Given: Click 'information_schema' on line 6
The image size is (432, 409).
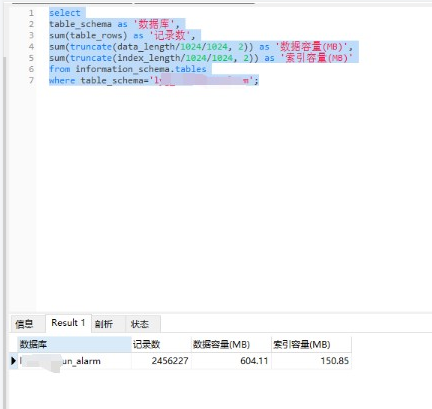Looking at the screenshot, I should point(122,69).
